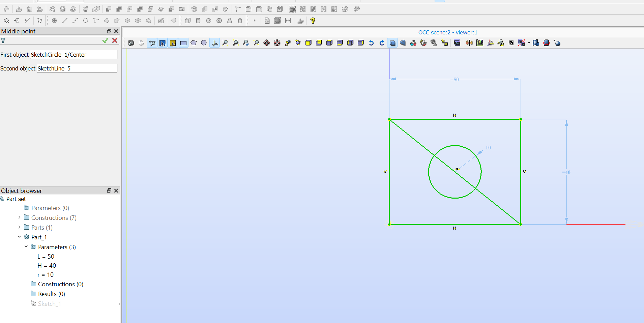The image size is (644, 323).
Task: Rotate view counterclockwise
Action: [371, 43]
